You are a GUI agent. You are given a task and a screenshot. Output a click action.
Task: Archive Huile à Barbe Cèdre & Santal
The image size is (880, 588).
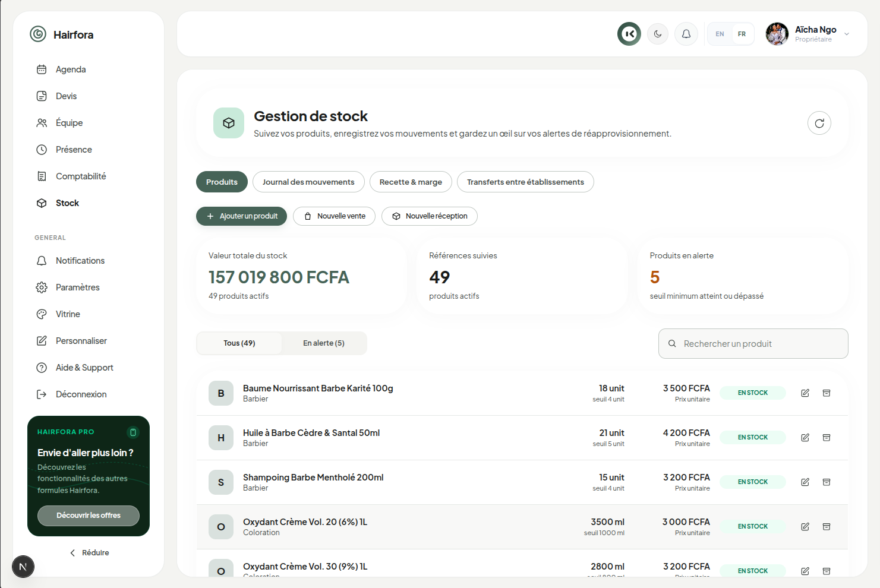point(827,438)
